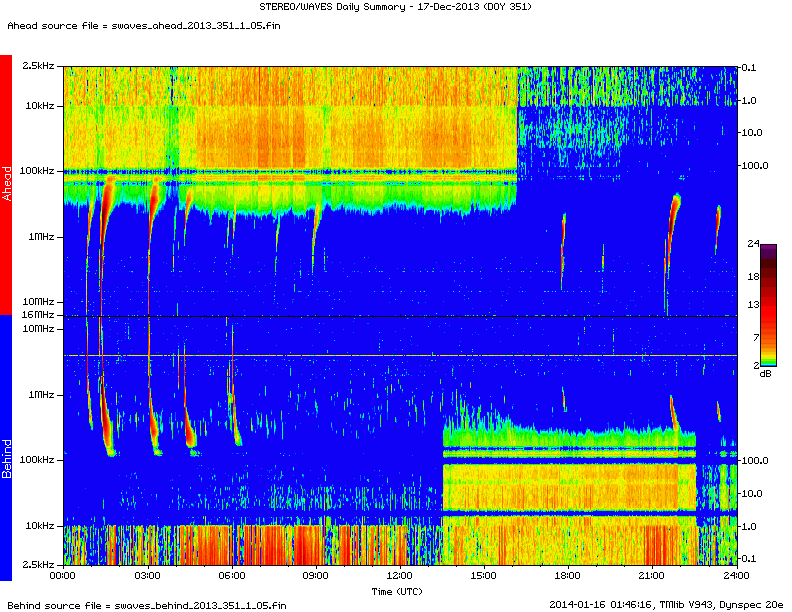This screenshot has width=792, height=612.
Task: Click the dB color scale bar
Action: point(769,304)
